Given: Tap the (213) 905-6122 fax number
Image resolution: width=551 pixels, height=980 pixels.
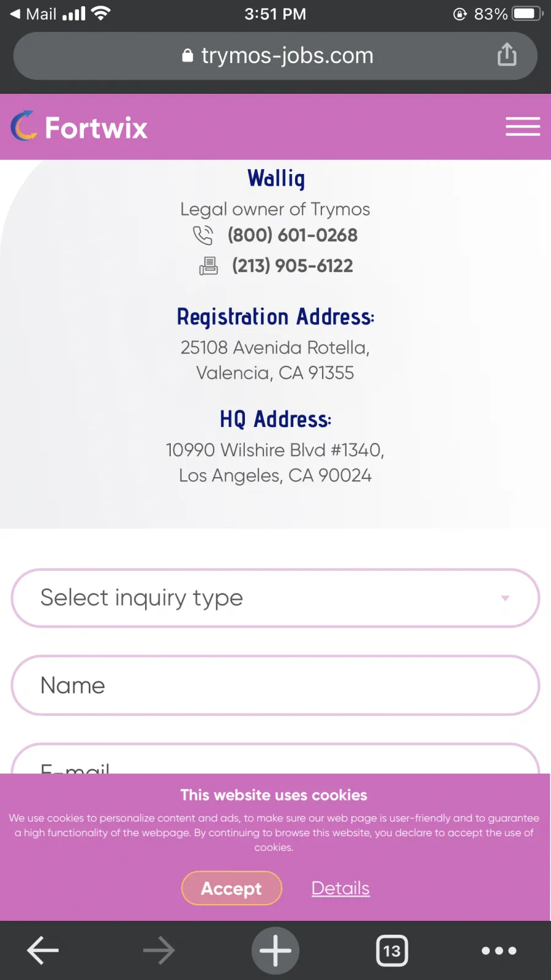Looking at the screenshot, I should tap(293, 266).
